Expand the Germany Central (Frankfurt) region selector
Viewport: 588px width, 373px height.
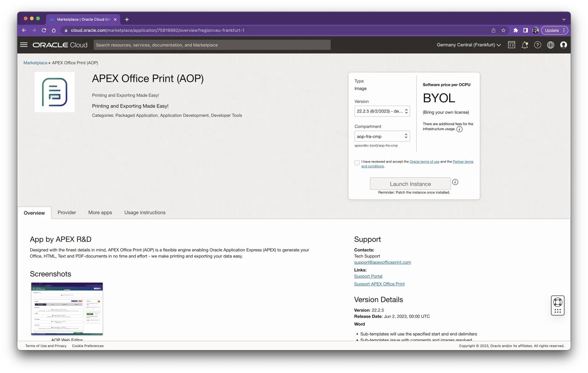pyautogui.click(x=469, y=45)
